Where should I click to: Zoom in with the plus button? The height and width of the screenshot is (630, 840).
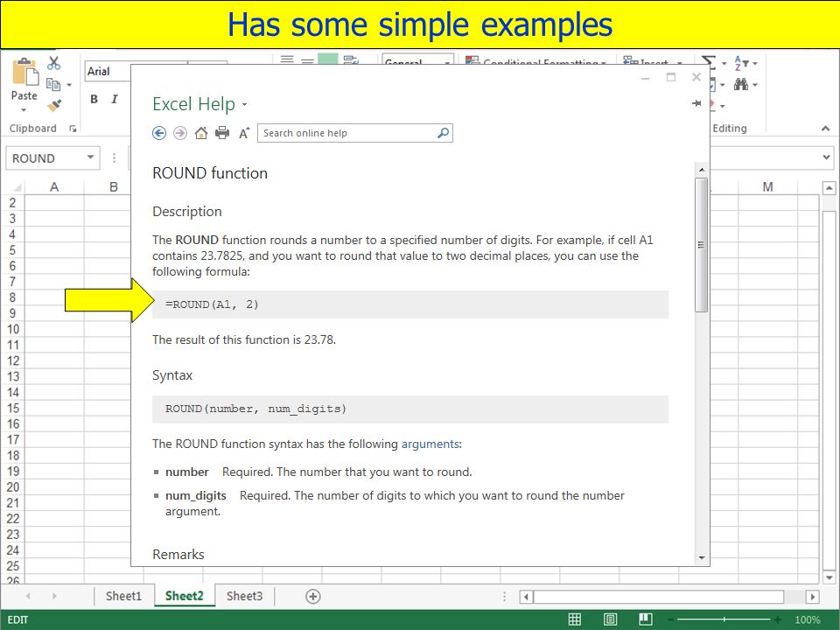(778, 619)
